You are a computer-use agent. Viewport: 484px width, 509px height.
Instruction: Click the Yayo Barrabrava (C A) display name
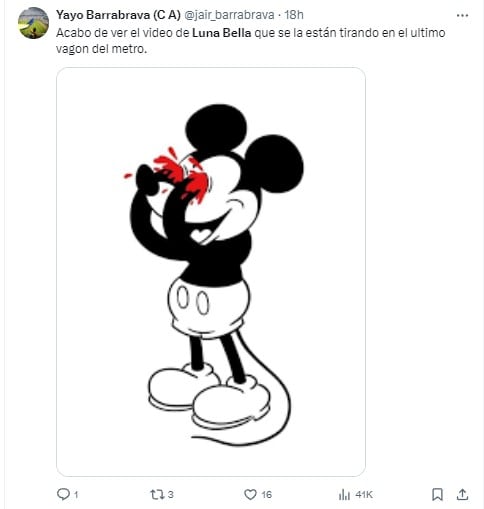118,15
